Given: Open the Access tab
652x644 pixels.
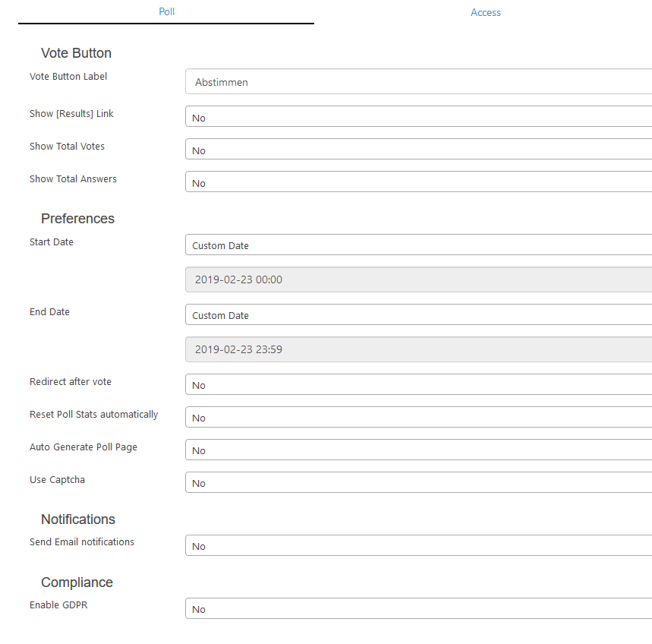Looking at the screenshot, I should pyautogui.click(x=485, y=12).
